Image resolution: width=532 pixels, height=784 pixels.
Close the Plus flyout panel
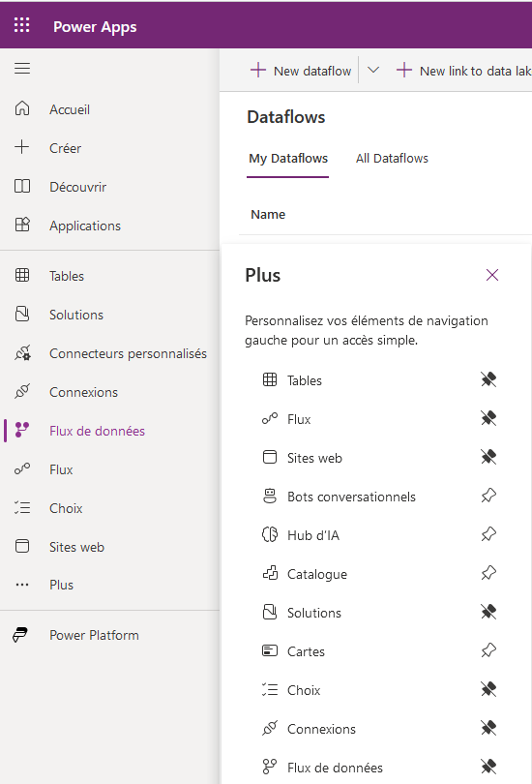[492, 275]
